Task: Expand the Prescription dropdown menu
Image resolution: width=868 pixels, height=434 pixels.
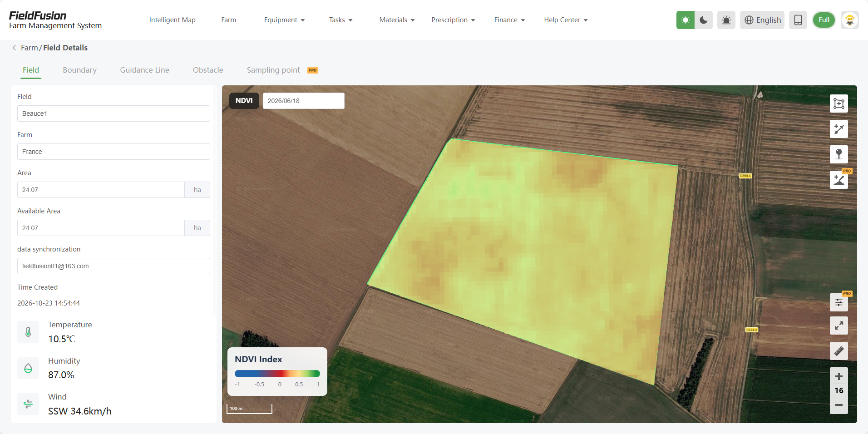Action: coord(454,20)
